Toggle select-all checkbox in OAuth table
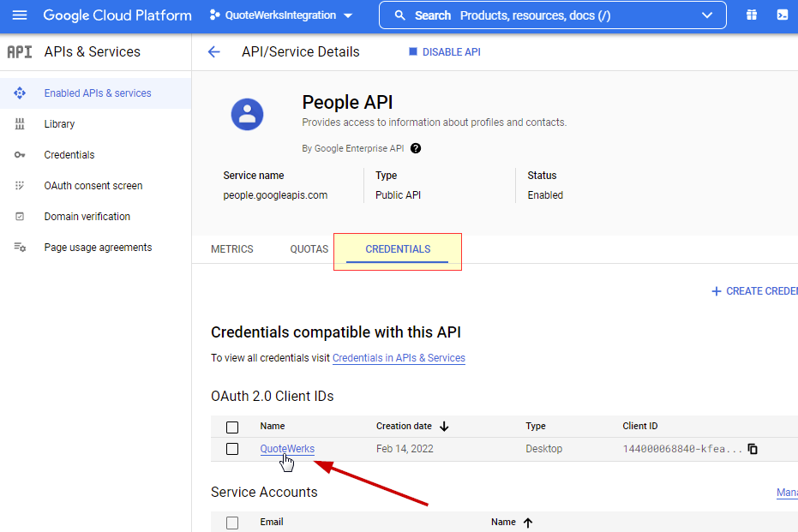Screen dimensions: 798x532 click(232, 427)
